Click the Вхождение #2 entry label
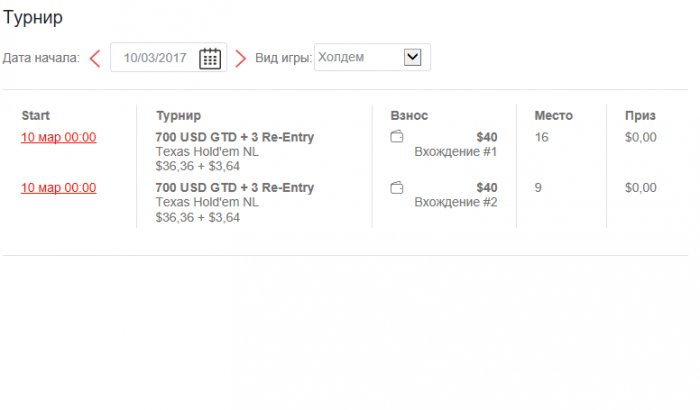 click(455, 202)
